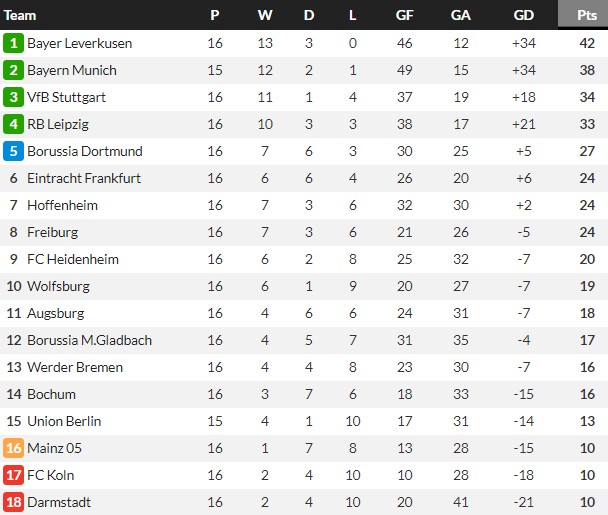The height and width of the screenshot is (515, 608).
Task: Click Bayer Leverkusen's 42 points cell
Action: coord(587,43)
